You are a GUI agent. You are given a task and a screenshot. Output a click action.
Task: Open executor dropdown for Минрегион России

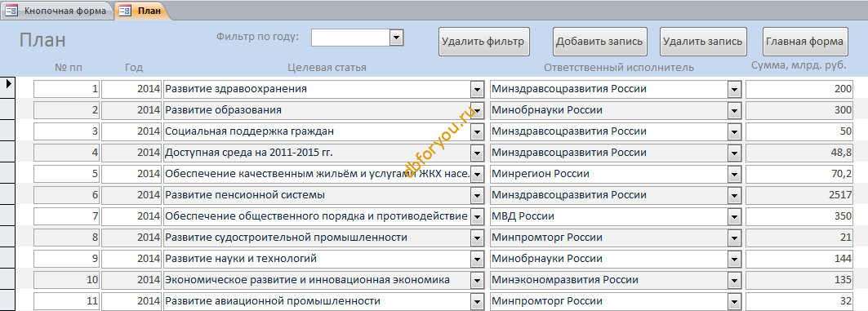pos(734,175)
